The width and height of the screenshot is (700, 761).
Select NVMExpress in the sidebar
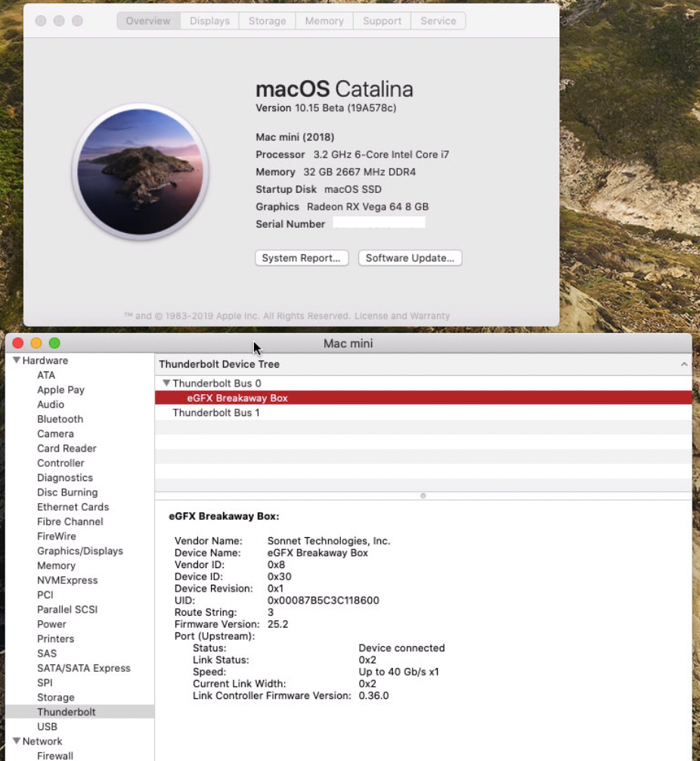coord(67,580)
